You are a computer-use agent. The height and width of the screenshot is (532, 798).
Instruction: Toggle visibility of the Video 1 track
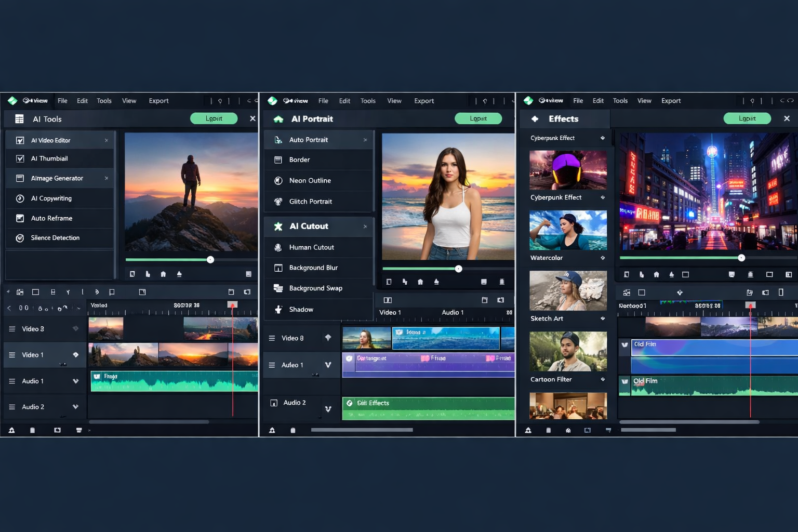tap(75, 355)
